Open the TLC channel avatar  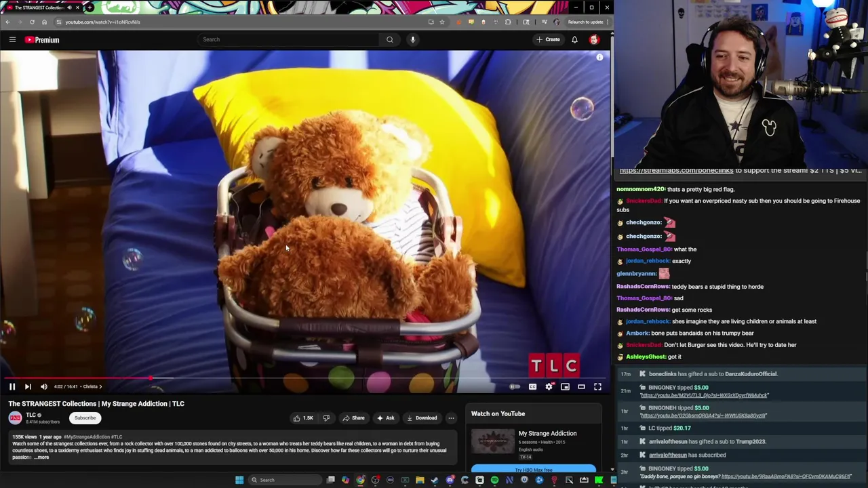[15, 418]
